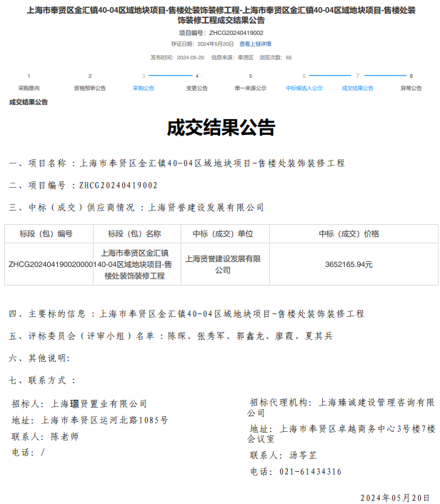
Task: Select the 成交结果公告 step in timeline
Action: click(358, 89)
